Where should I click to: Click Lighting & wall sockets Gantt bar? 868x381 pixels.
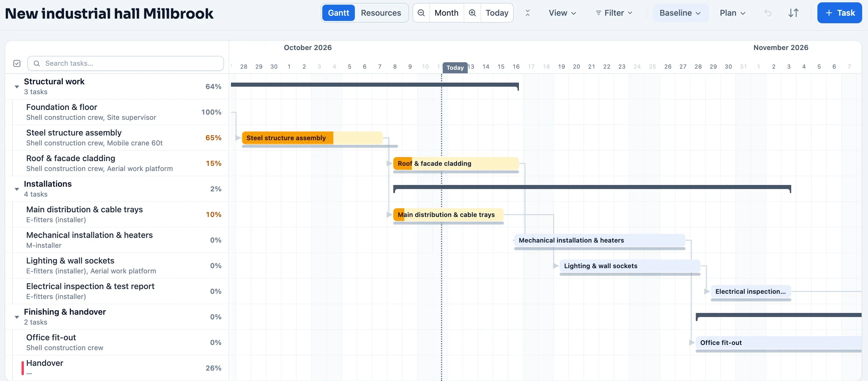click(630, 266)
